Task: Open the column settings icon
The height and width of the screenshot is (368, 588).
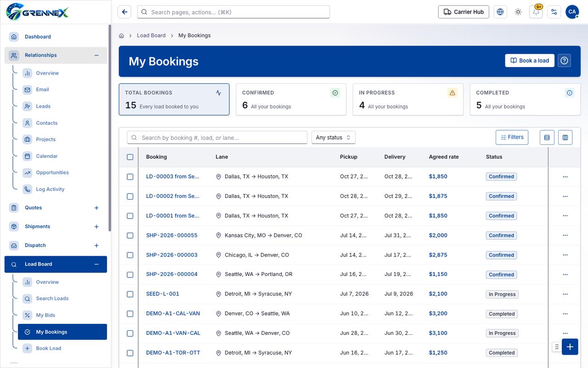Action: point(565,137)
